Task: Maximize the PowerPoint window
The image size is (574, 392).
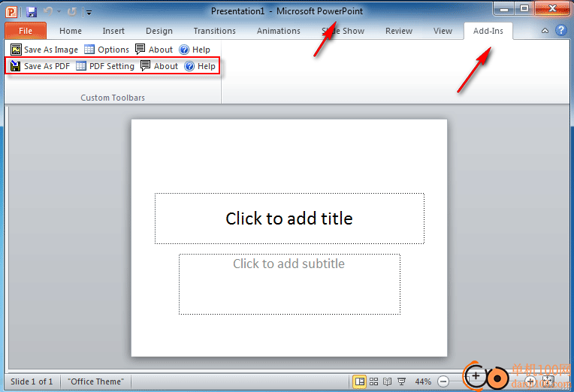Action: (x=524, y=9)
